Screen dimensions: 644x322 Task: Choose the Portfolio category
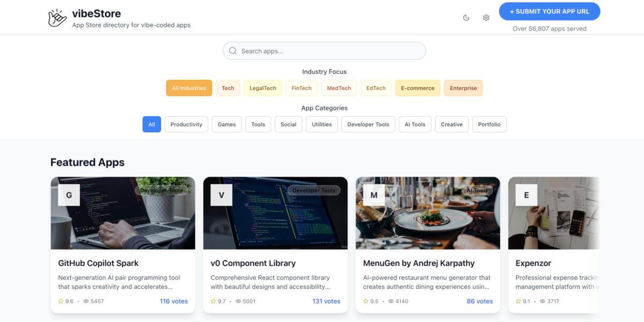click(489, 125)
